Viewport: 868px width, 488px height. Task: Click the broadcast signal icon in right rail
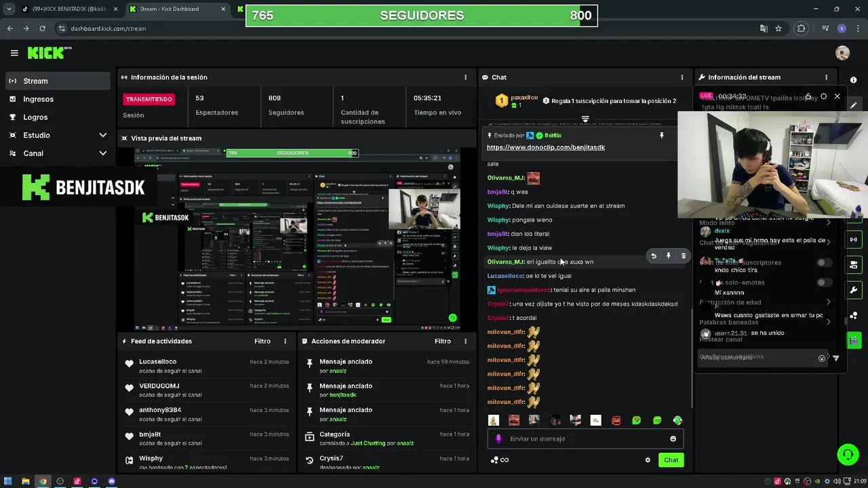click(x=854, y=239)
